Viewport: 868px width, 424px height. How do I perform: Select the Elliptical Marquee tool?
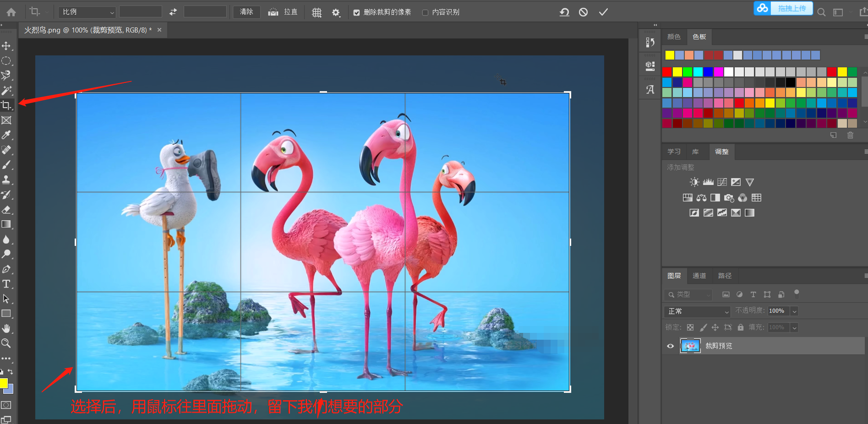pyautogui.click(x=6, y=61)
